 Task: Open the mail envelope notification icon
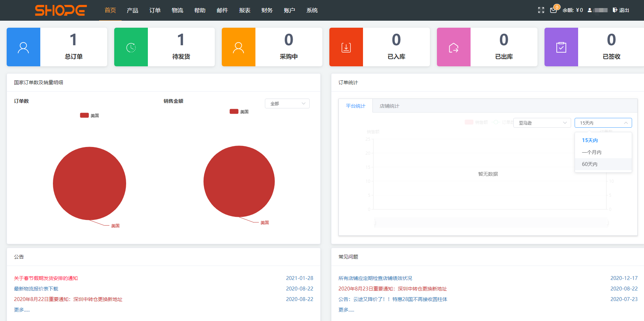pyautogui.click(x=554, y=10)
